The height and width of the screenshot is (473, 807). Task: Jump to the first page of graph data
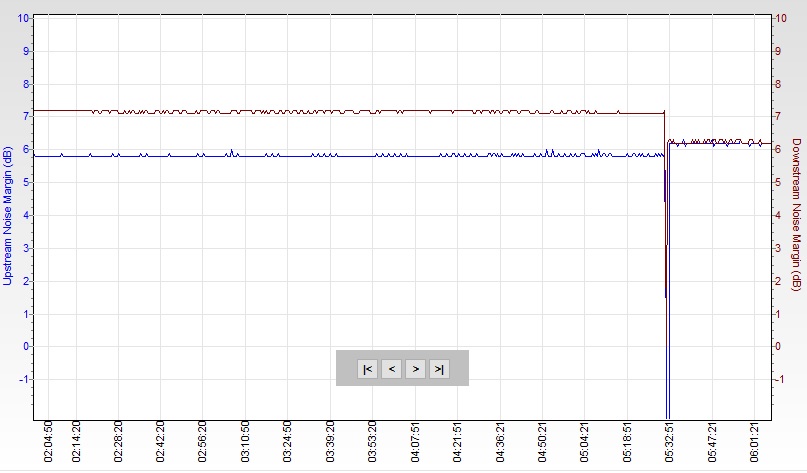[x=367, y=369]
